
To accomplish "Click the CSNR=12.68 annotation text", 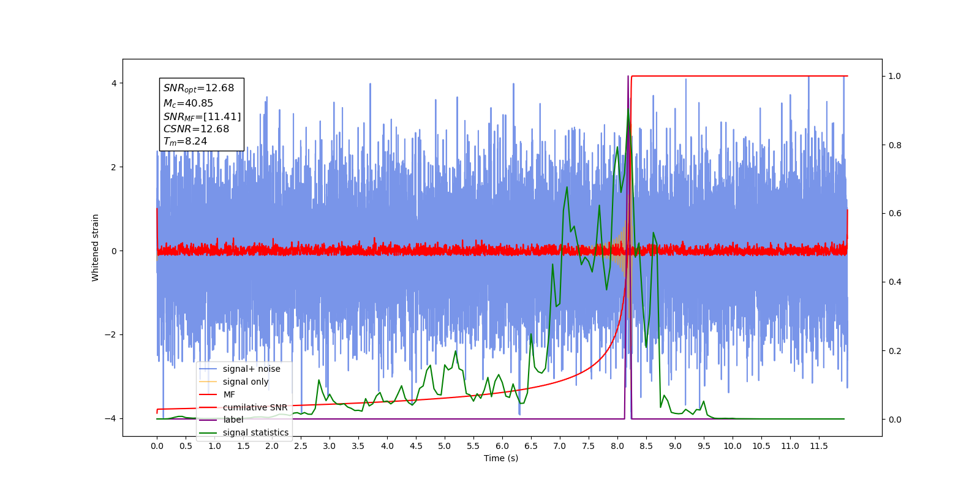I will click(196, 129).
